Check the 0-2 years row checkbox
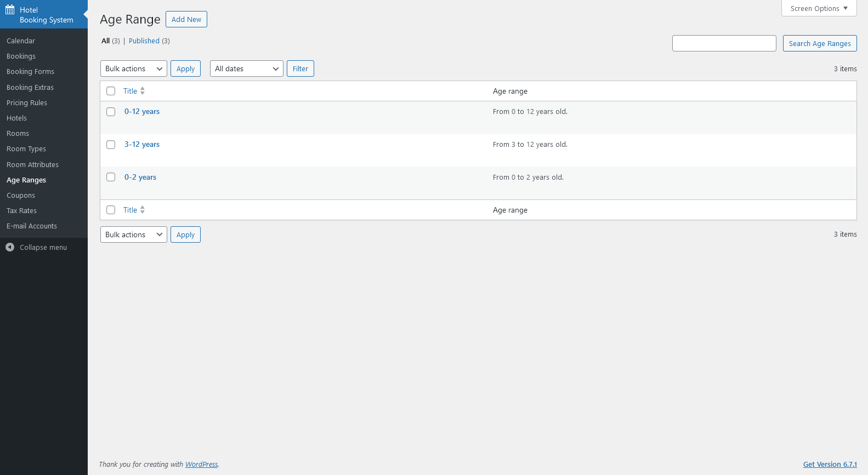868x475 pixels. point(111,177)
